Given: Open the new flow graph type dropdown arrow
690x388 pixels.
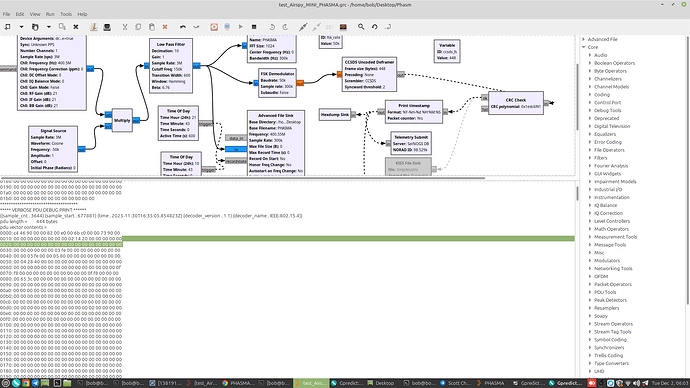Looking at the screenshot, I should click(21, 27).
